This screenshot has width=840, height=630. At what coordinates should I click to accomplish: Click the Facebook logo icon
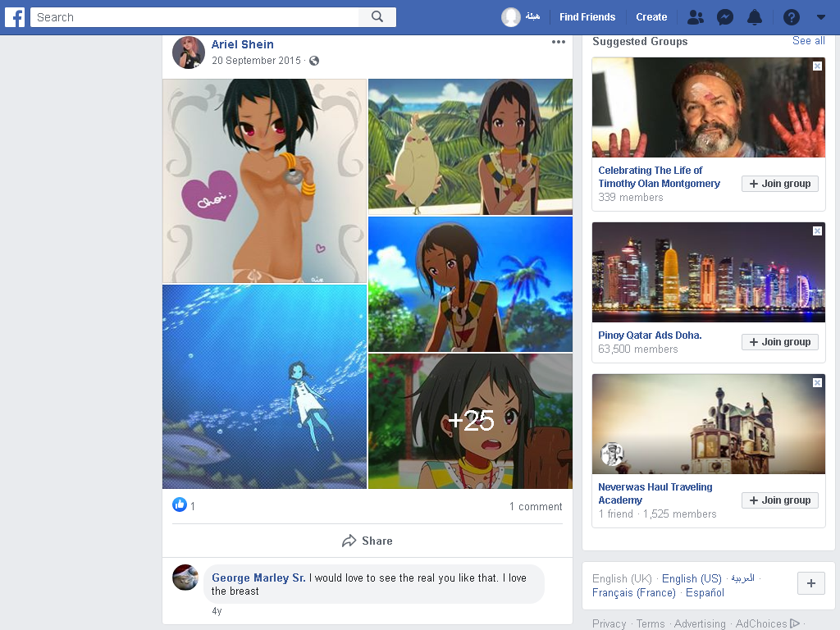click(x=15, y=17)
